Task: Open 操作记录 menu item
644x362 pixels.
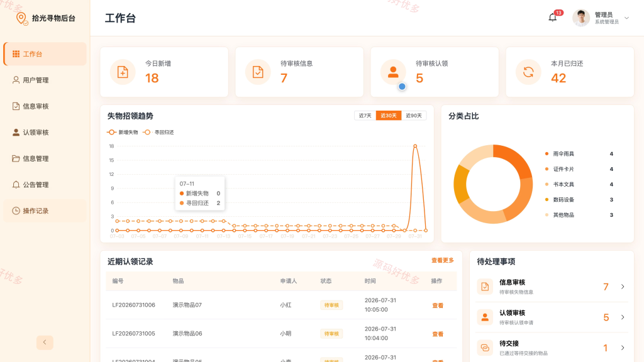Action: click(45, 211)
